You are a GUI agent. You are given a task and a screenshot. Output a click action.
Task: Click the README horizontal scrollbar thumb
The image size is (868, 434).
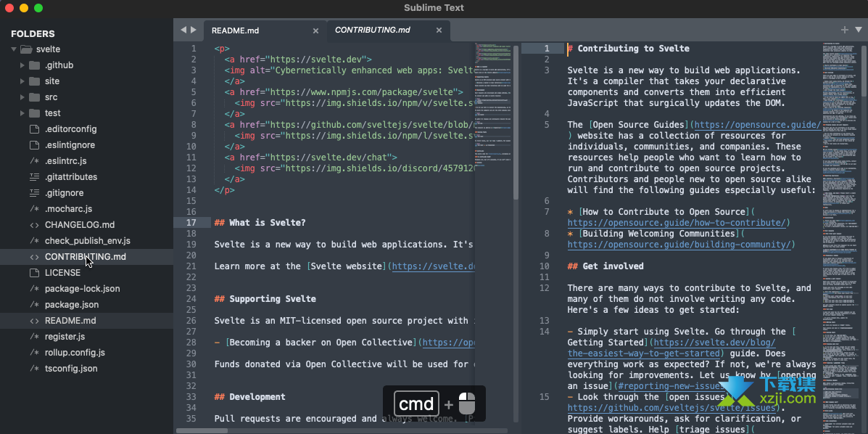(202, 430)
